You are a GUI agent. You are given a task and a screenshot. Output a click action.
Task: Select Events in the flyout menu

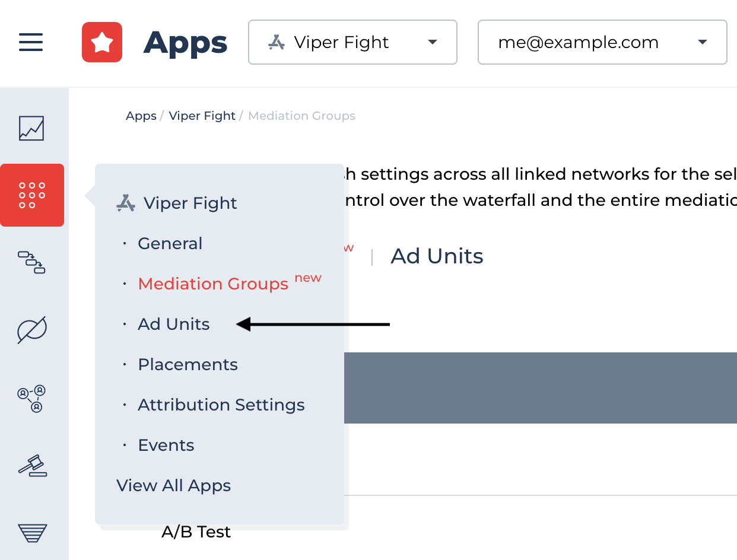[166, 445]
